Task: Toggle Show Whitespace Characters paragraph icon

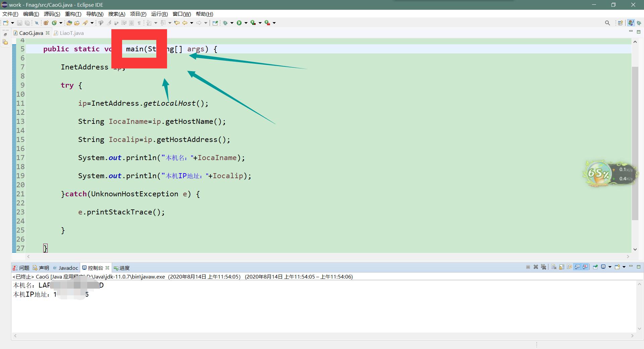Action: pyautogui.click(x=139, y=23)
